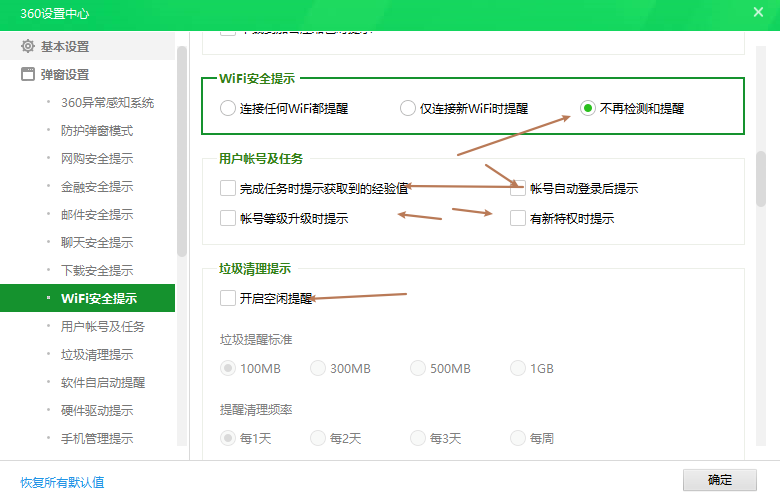Enable 开启空闲提醒 checkbox
The image size is (780, 500).
[228, 298]
